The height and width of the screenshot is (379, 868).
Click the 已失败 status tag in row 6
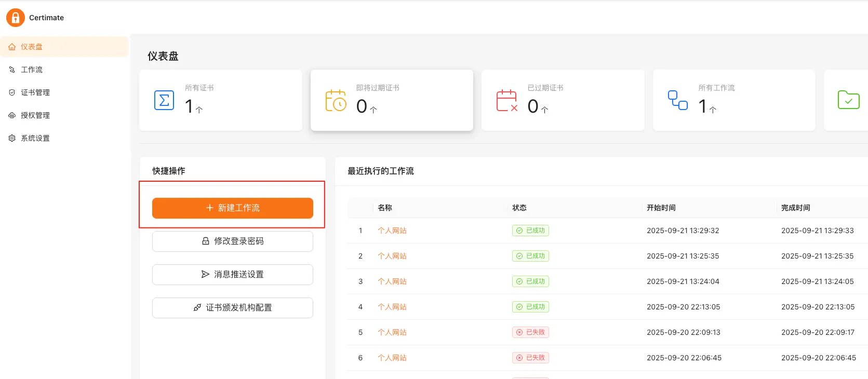click(x=530, y=358)
